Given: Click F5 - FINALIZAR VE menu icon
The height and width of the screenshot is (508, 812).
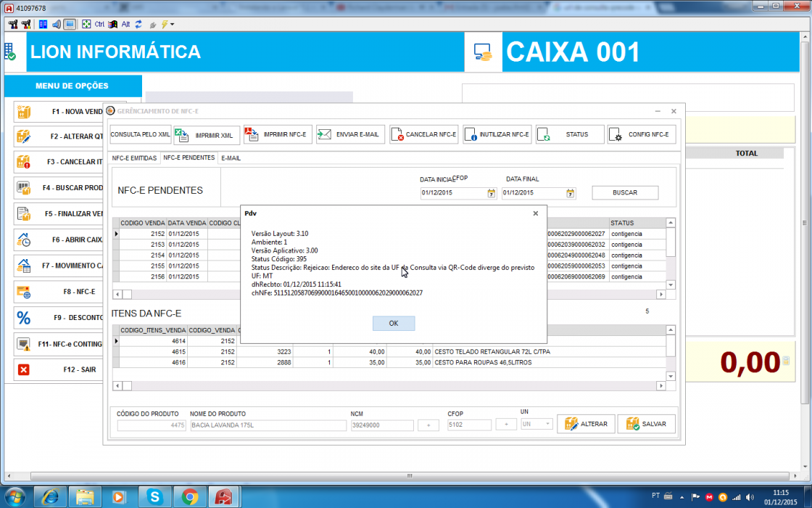Looking at the screenshot, I should point(24,213).
